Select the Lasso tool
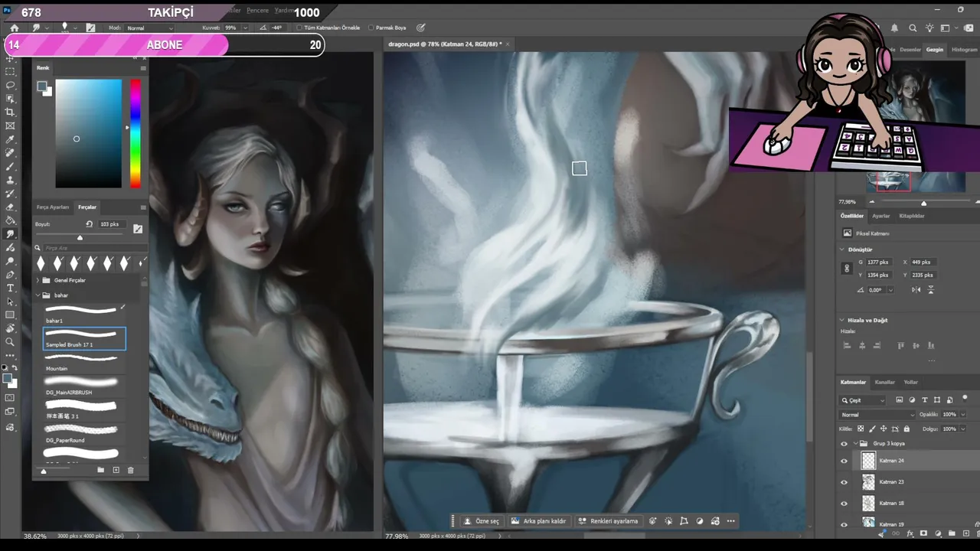Screen dimensions: 980x551 pyautogui.click(x=11, y=85)
